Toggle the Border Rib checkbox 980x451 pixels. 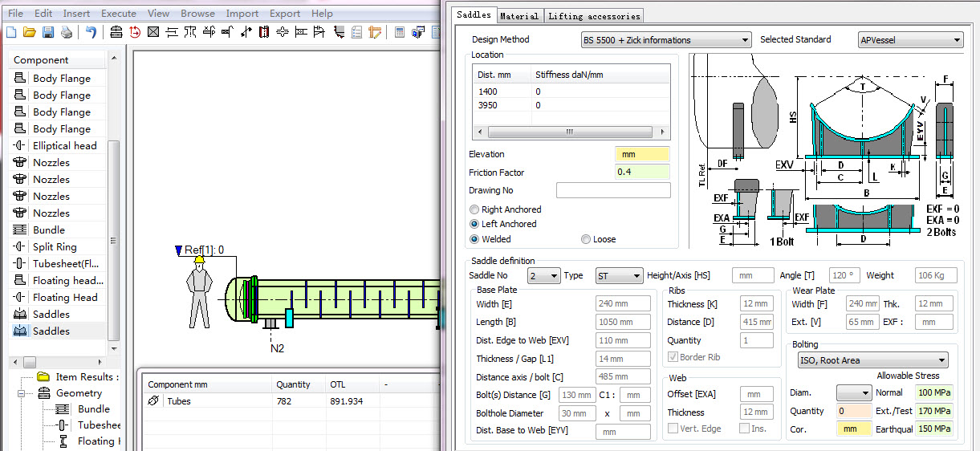(673, 357)
